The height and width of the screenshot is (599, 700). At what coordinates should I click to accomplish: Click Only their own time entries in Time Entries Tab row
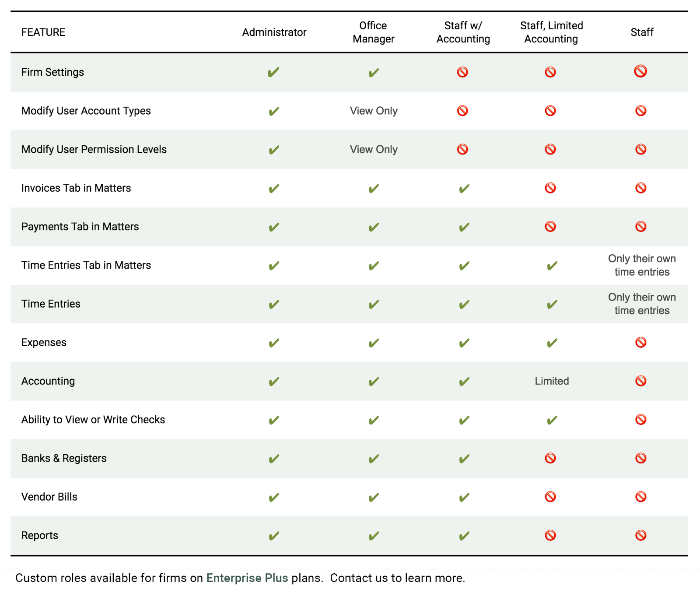[x=642, y=265]
